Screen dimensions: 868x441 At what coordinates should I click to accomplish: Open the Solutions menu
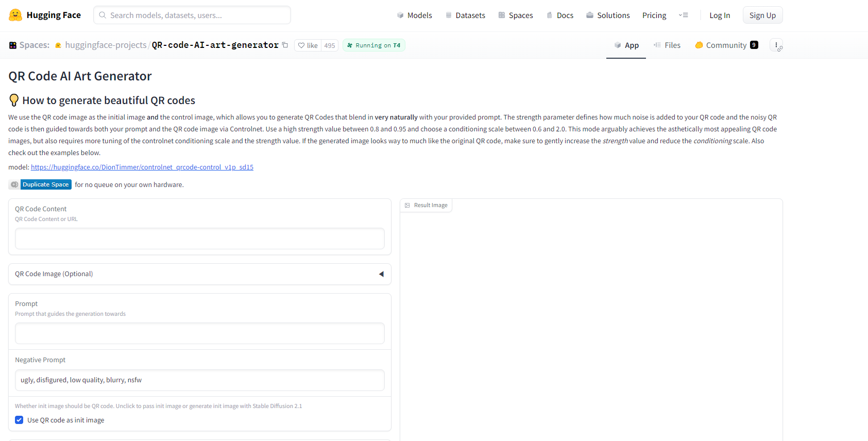tap(608, 15)
